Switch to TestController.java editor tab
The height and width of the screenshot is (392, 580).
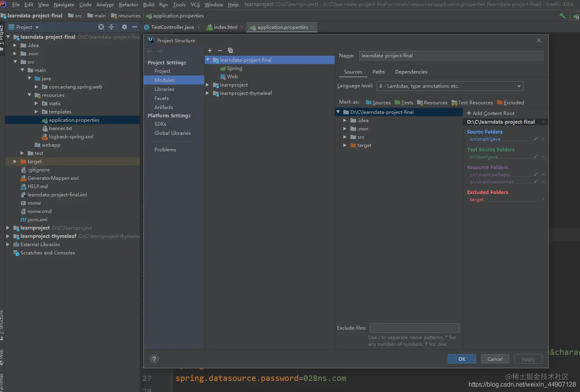point(172,27)
